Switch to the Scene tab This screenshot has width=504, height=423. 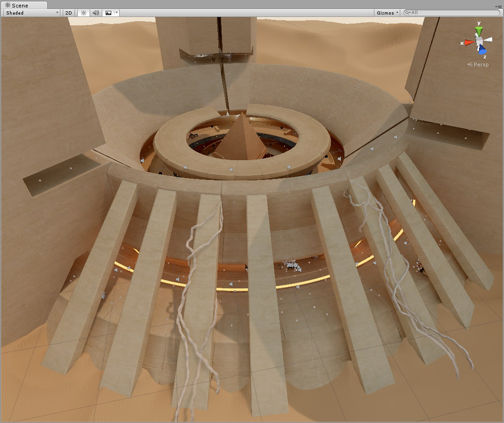[x=17, y=5]
